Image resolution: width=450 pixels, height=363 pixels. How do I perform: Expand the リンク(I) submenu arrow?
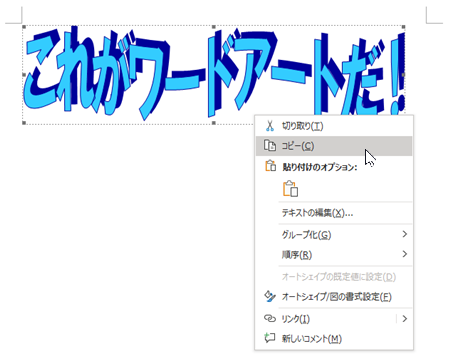[x=405, y=319]
